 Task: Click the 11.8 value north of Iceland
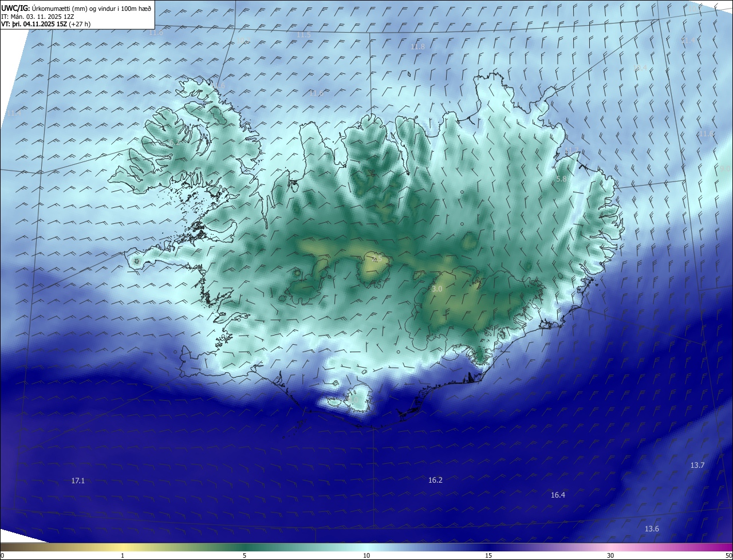coord(417,46)
